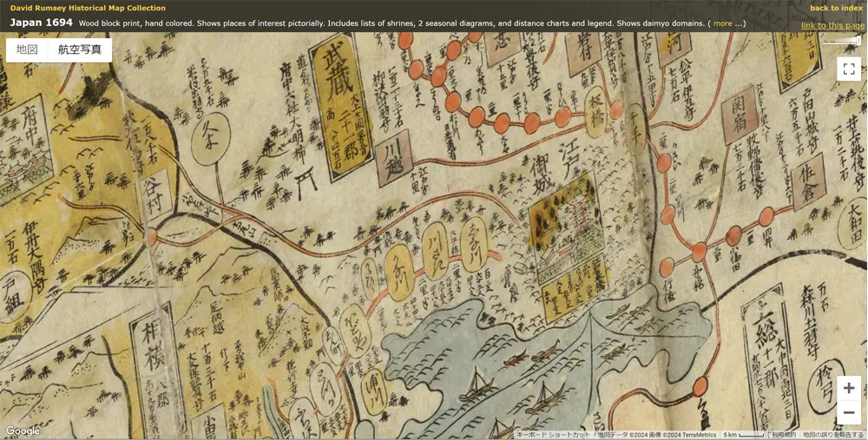The height and width of the screenshot is (440, 868).
Task: Toggle the 5 km scale units
Action: (744, 435)
